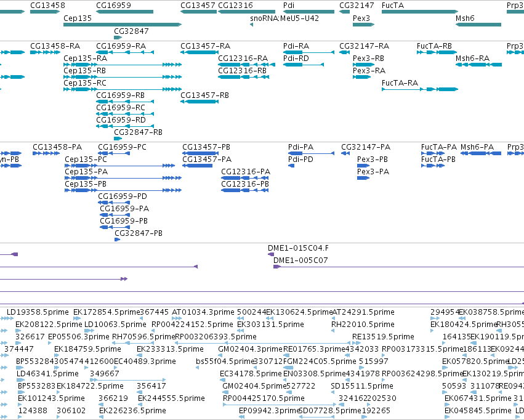This screenshot has height=420, width=524.
Task: Select the FucTA-PA protein label
Action: coord(439,147)
